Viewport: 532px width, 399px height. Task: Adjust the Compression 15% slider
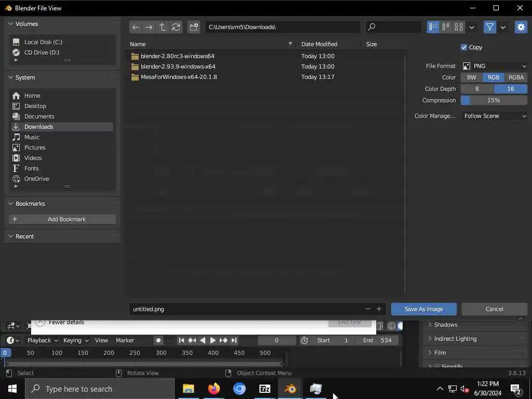tap(494, 100)
